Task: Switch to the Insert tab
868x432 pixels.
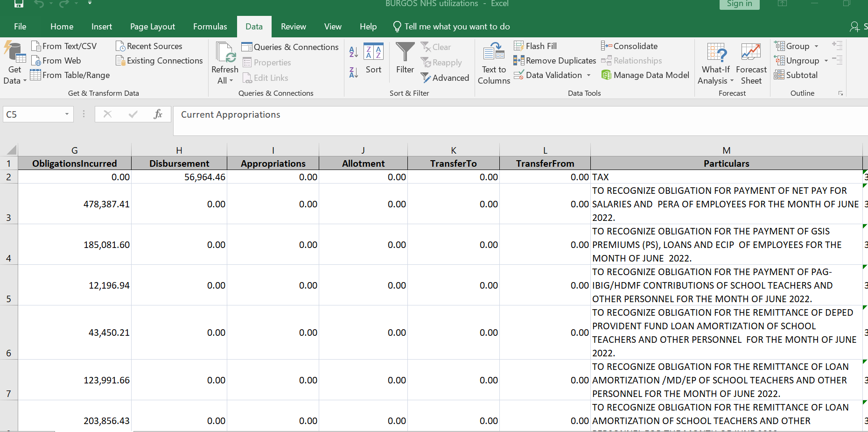Action: click(x=102, y=27)
